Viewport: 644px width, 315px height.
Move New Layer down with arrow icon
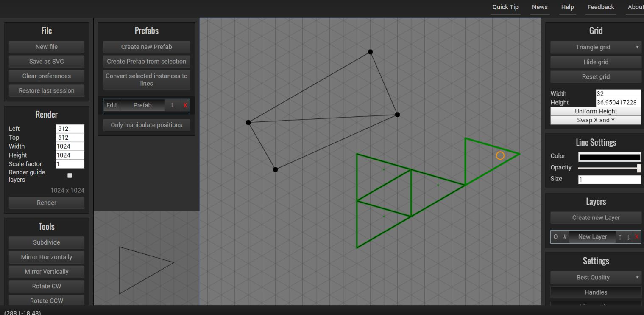click(628, 237)
